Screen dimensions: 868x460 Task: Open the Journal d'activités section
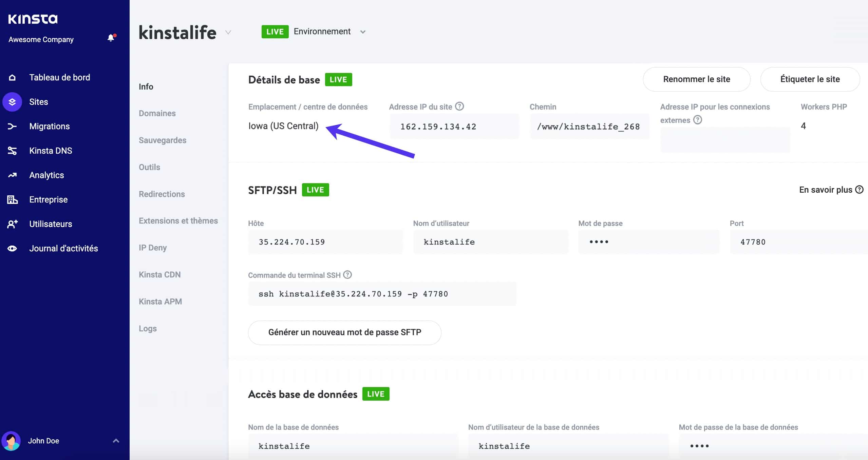(x=63, y=248)
